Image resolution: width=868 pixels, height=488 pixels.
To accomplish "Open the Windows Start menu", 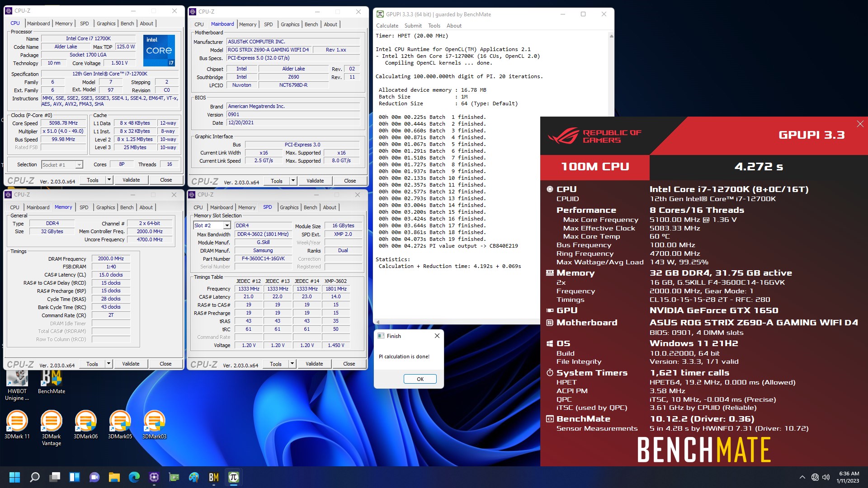I will 15,477.
